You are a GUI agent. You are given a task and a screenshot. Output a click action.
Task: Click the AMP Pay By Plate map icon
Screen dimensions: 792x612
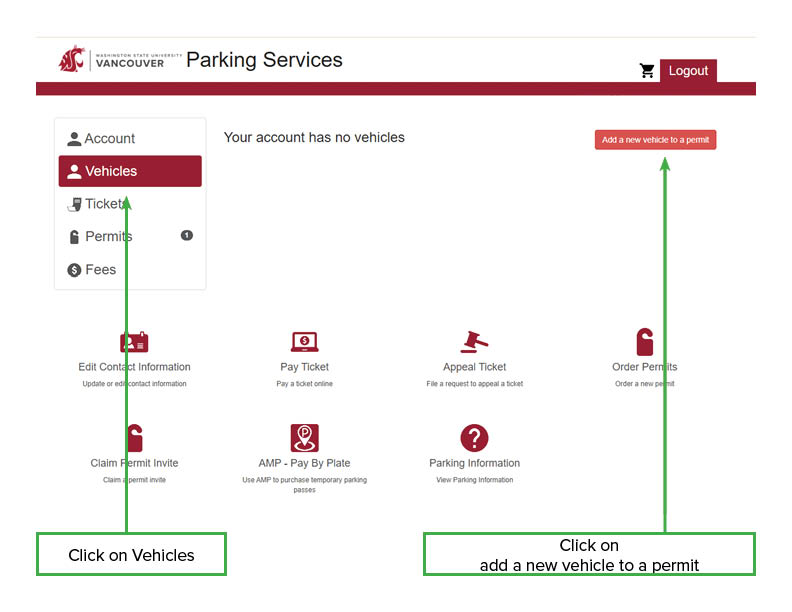305,438
